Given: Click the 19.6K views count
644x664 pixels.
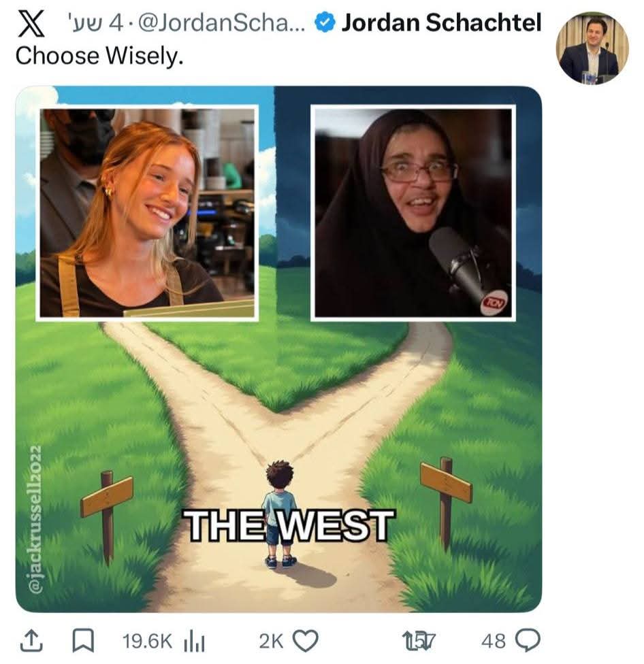Looking at the screenshot, I should [x=148, y=641].
